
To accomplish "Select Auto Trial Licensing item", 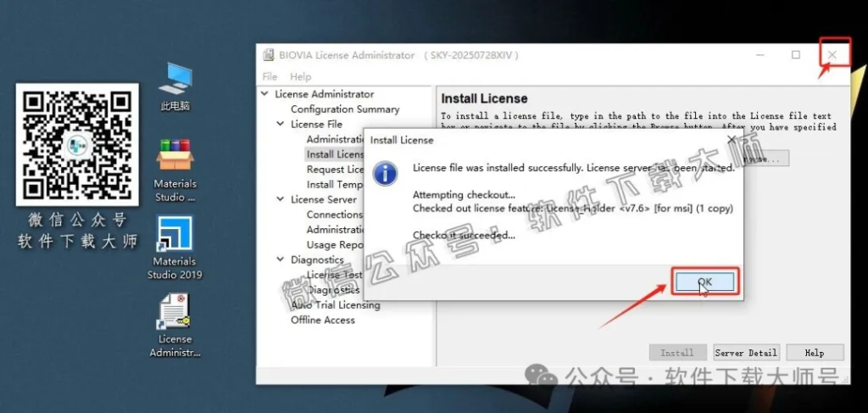I will point(336,305).
